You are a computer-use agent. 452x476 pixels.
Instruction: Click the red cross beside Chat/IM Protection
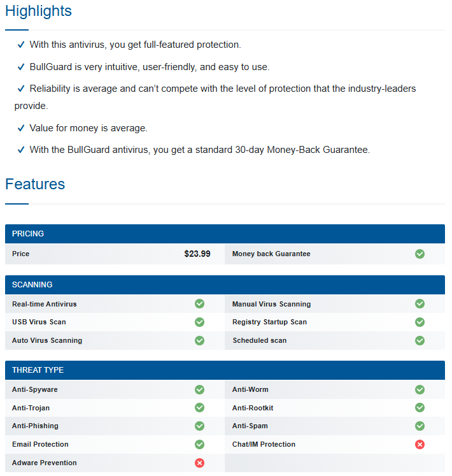(x=420, y=444)
